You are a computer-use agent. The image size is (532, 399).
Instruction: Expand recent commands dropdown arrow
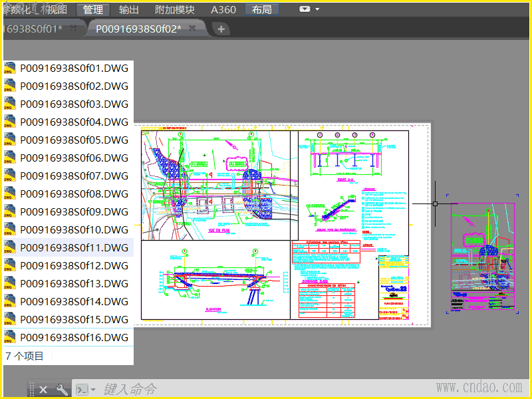click(x=93, y=390)
